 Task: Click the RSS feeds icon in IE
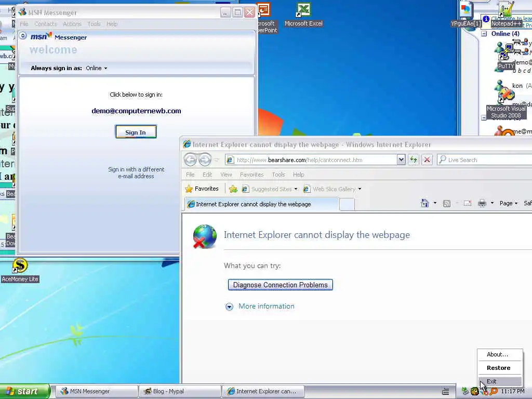click(447, 203)
